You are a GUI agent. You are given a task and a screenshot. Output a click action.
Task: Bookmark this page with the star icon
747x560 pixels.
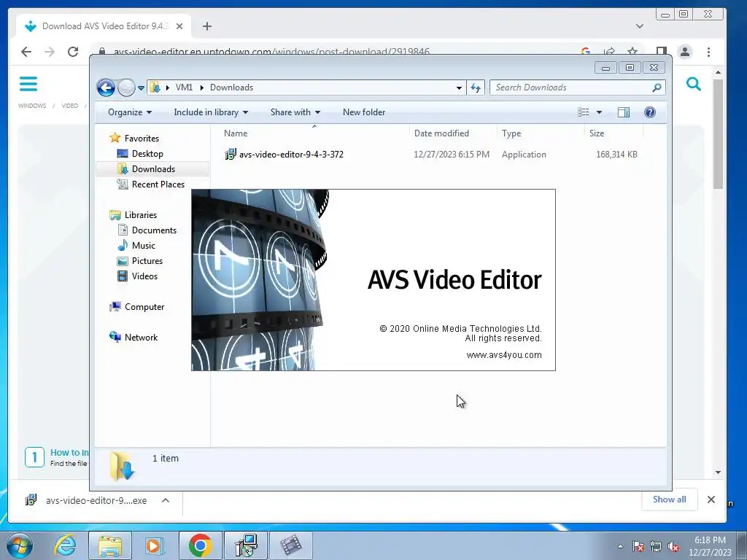pos(632,52)
